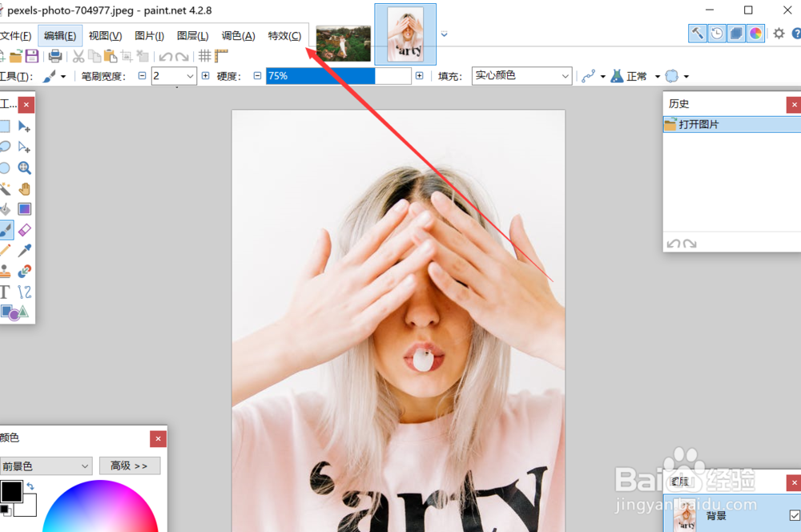The width and height of the screenshot is (801, 532).
Task: Click the Save disk icon
Action: pos(32,56)
